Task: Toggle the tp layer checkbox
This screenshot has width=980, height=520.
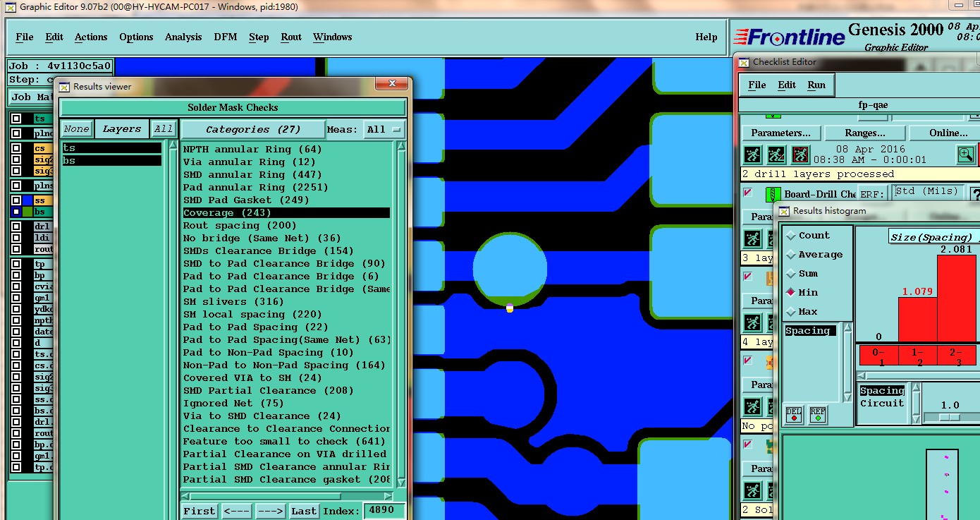Action: click(x=16, y=264)
